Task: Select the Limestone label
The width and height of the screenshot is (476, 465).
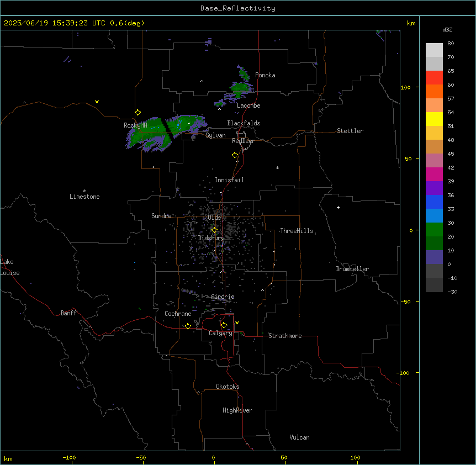Action: tap(84, 197)
